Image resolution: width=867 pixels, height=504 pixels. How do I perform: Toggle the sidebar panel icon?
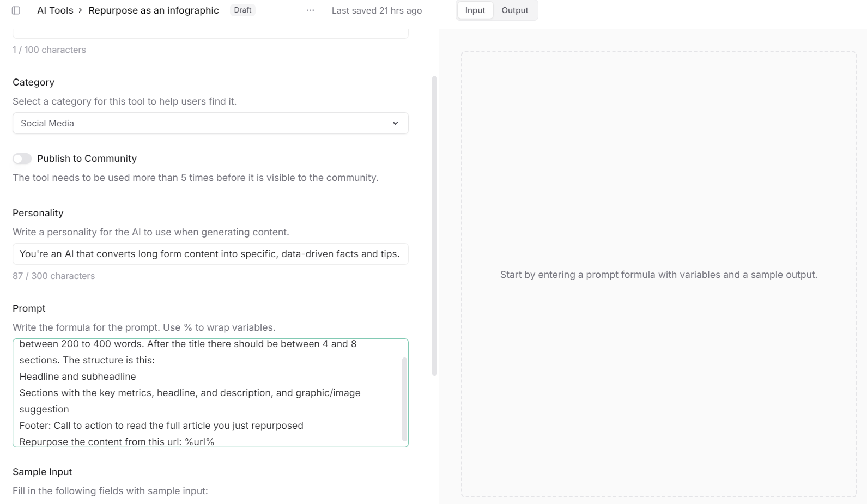pos(16,10)
